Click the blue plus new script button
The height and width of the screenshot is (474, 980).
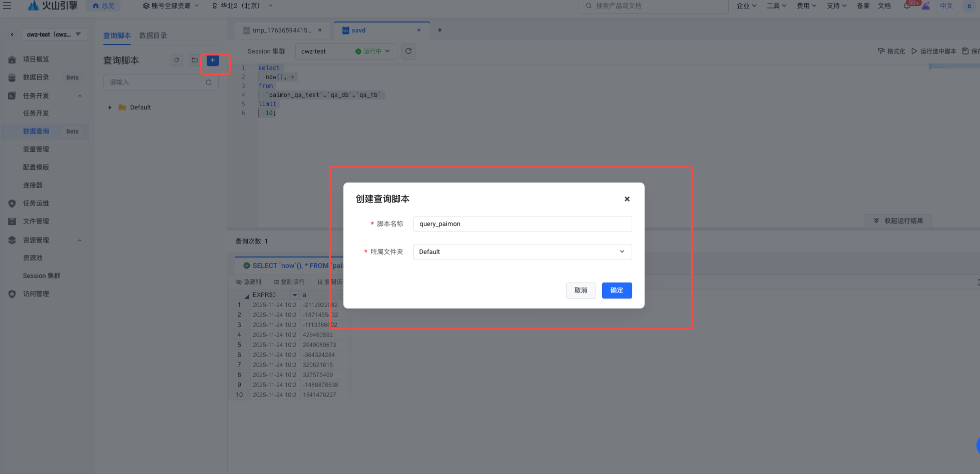[213, 60]
